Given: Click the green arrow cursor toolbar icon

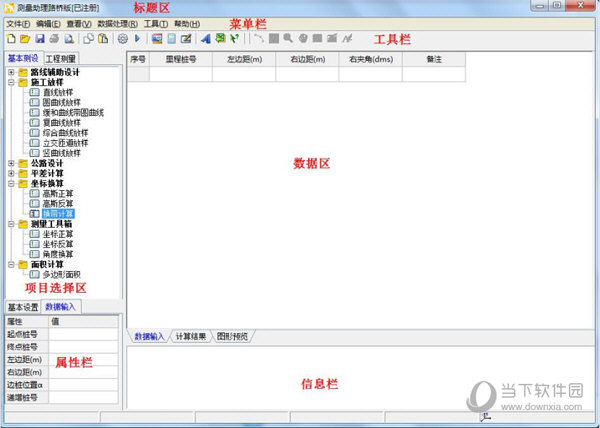Looking at the screenshot, I should [234, 39].
